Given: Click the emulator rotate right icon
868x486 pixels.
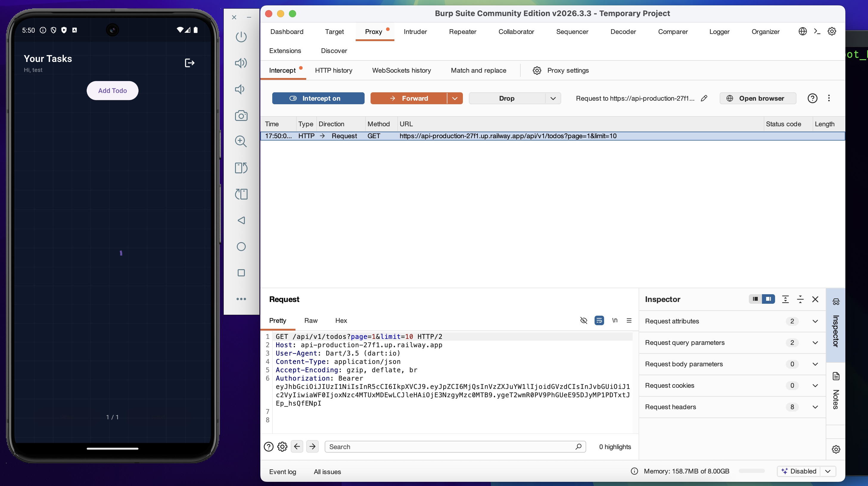Looking at the screenshot, I should click(241, 194).
